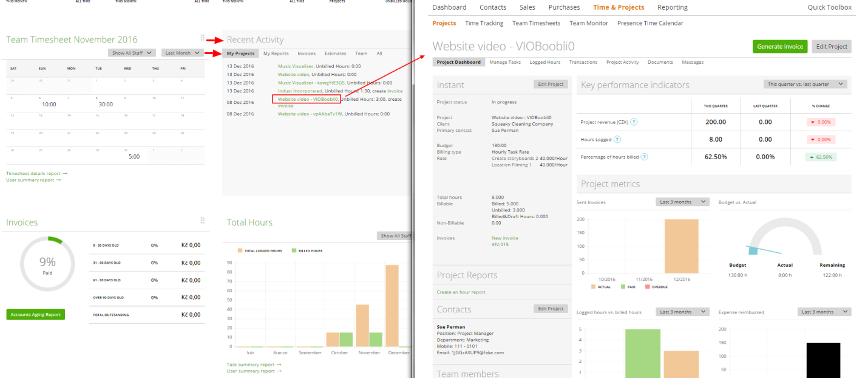This screenshot has height=378, width=868.
Task: Open Project Activity tab
Action: (623, 62)
